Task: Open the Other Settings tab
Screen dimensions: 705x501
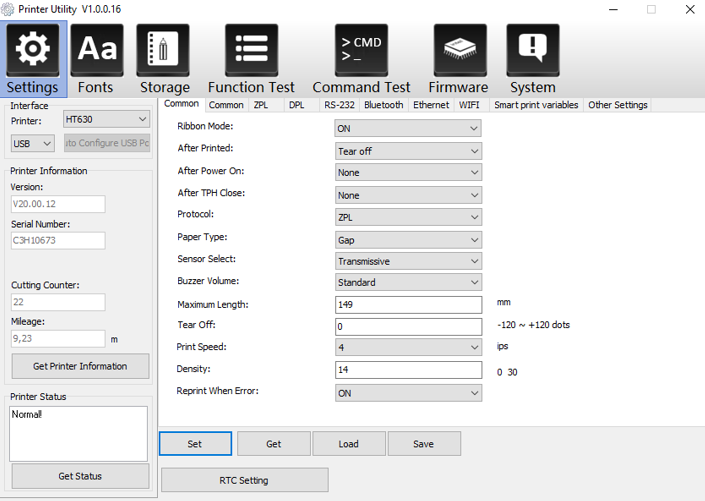Action: point(617,105)
